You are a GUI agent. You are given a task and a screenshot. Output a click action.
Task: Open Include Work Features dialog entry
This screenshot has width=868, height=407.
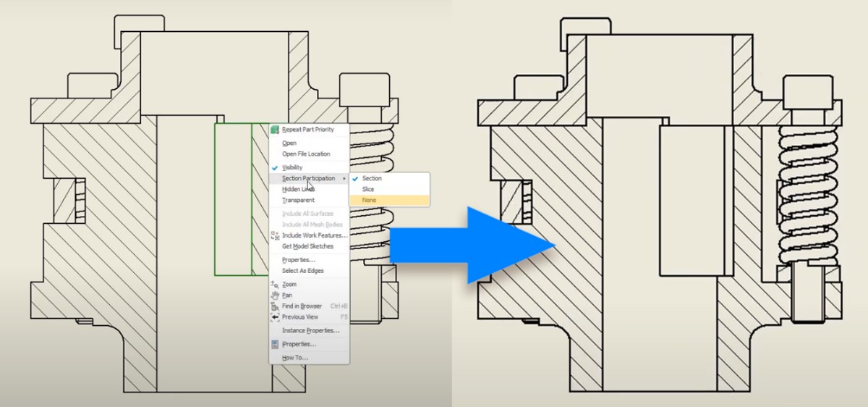point(309,235)
